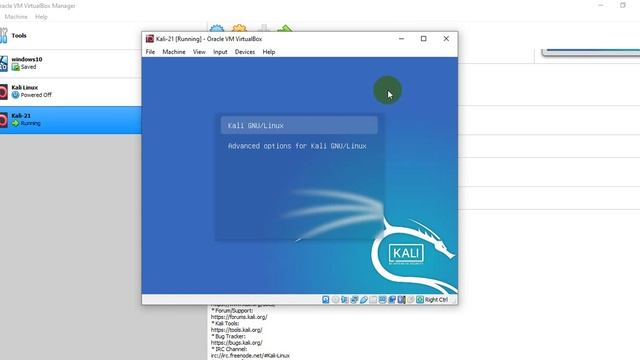
Task: Click the https://forums.kali.org/ text
Action: tap(239, 317)
